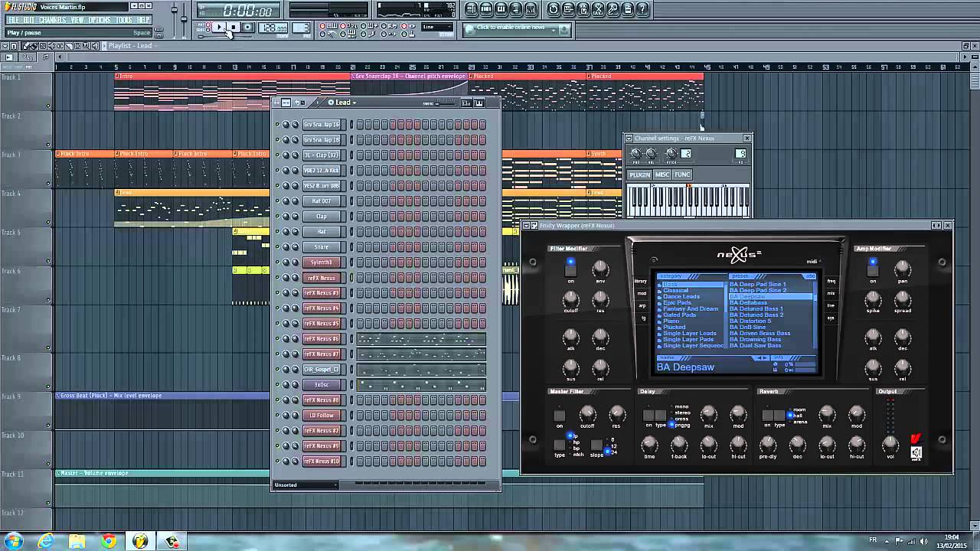Screen dimensions: 980x551
Task: Open Nexus tg page button
Action: click(643, 318)
